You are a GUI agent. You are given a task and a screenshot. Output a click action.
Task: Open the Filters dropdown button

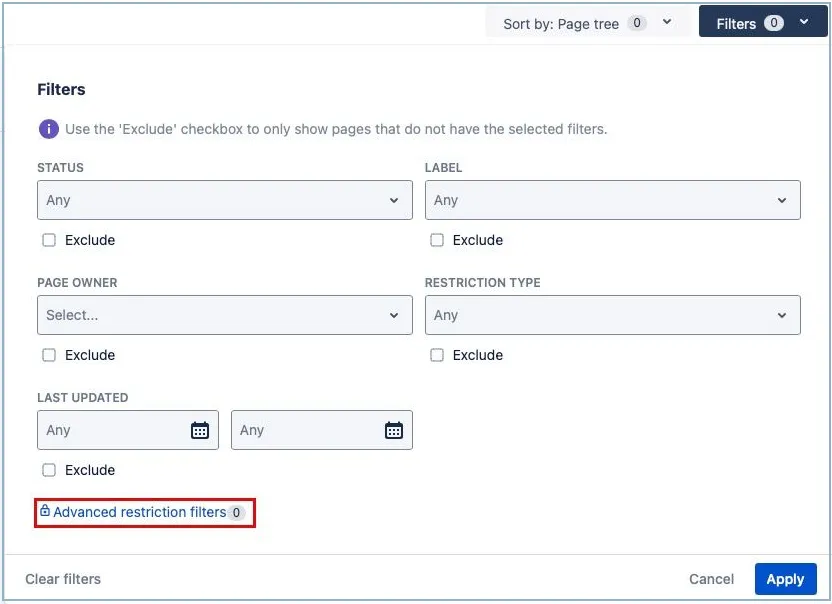[762, 22]
